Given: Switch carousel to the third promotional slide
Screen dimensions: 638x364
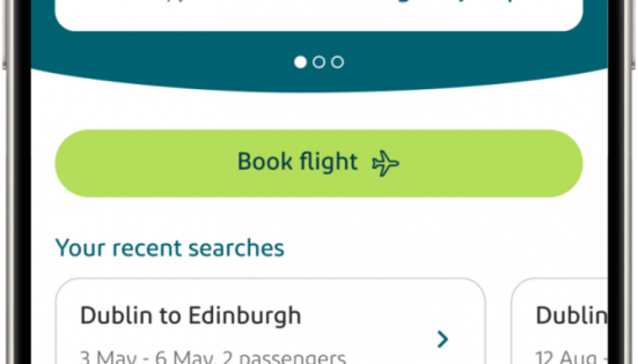Looking at the screenshot, I should click(337, 62).
